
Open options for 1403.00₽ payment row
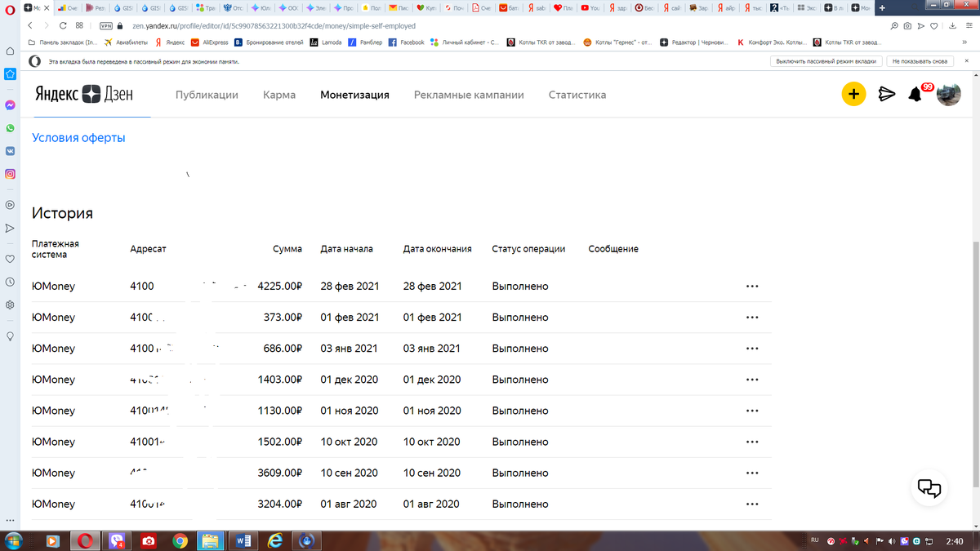coord(752,380)
